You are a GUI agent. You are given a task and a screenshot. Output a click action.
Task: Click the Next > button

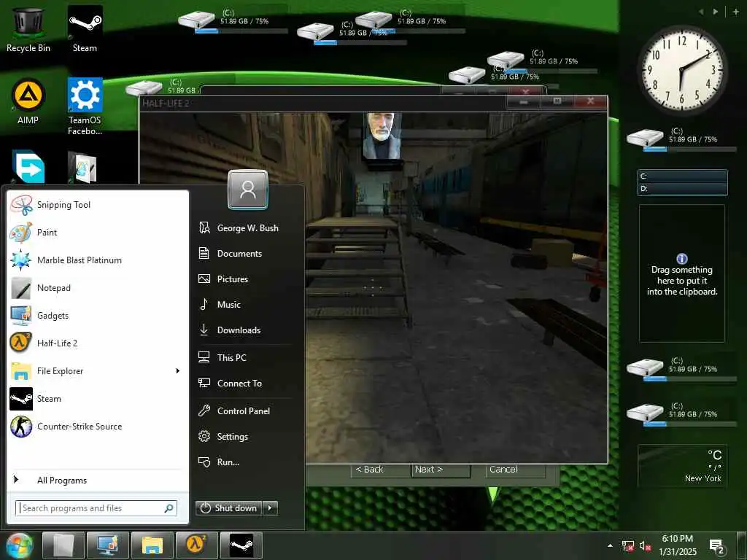click(441, 470)
